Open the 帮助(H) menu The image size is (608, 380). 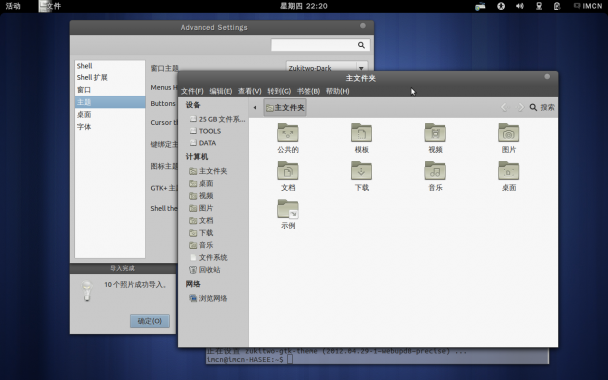click(337, 91)
